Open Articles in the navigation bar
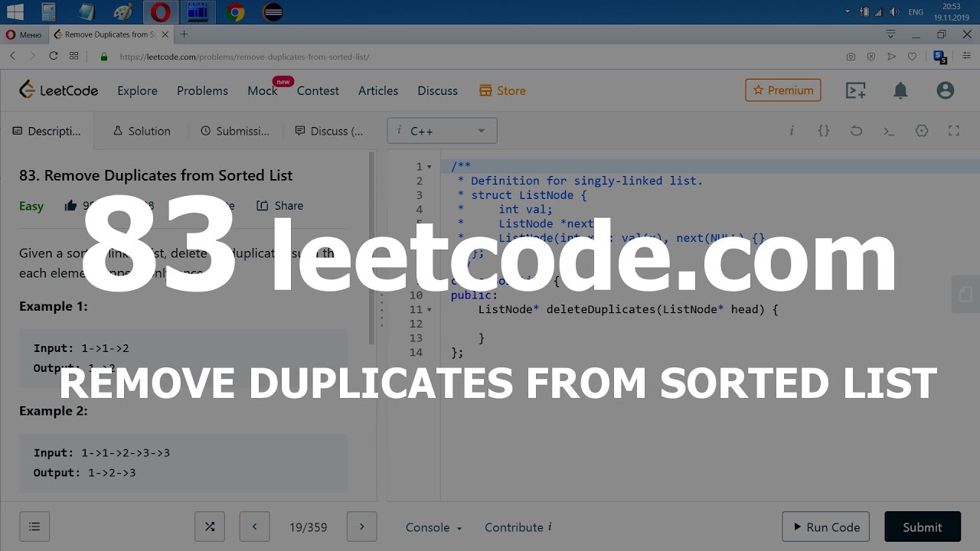 point(378,90)
